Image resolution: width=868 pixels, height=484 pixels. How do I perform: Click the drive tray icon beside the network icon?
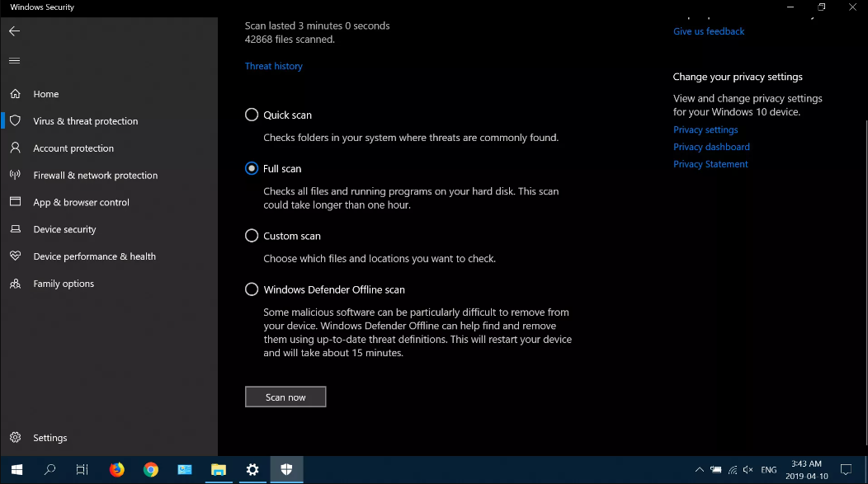715,470
